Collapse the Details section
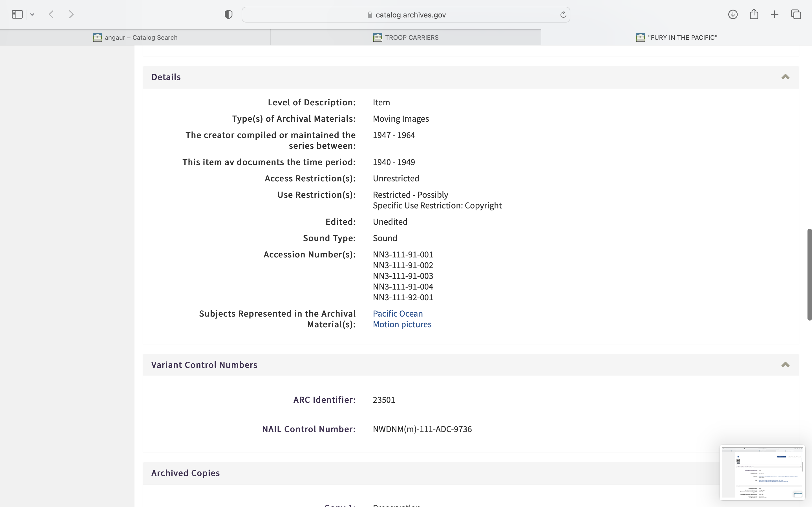The image size is (812, 507). 785,77
